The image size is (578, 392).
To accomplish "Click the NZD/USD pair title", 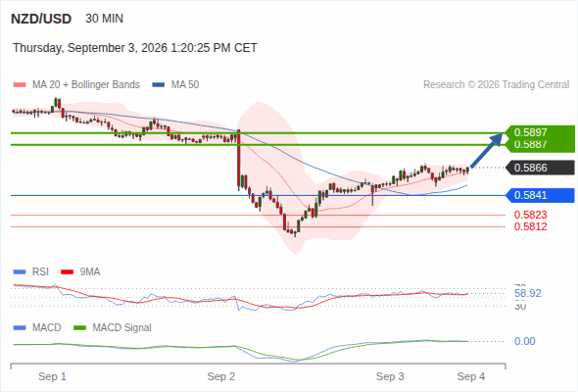I will [x=41, y=19].
